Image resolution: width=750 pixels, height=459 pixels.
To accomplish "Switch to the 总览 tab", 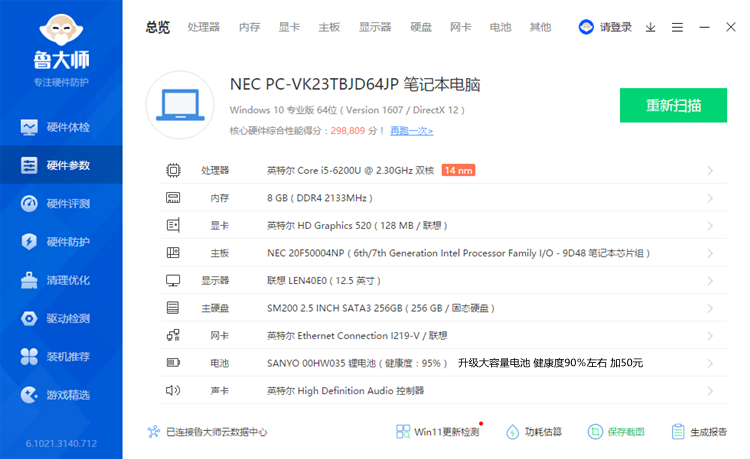I will click(x=158, y=27).
